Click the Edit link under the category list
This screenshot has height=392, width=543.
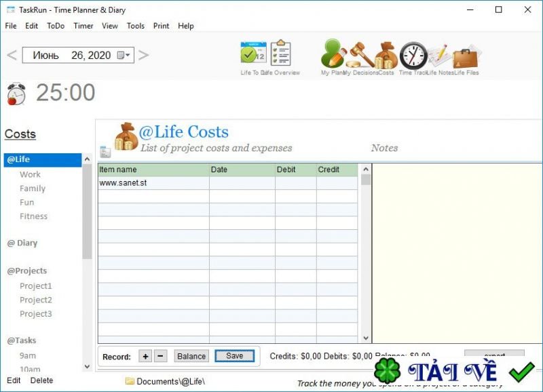[14, 380]
